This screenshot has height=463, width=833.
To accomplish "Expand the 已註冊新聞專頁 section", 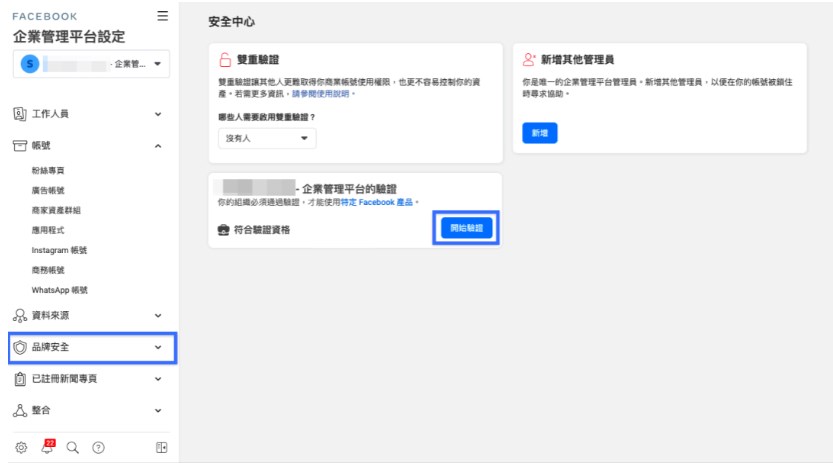I will [88, 379].
